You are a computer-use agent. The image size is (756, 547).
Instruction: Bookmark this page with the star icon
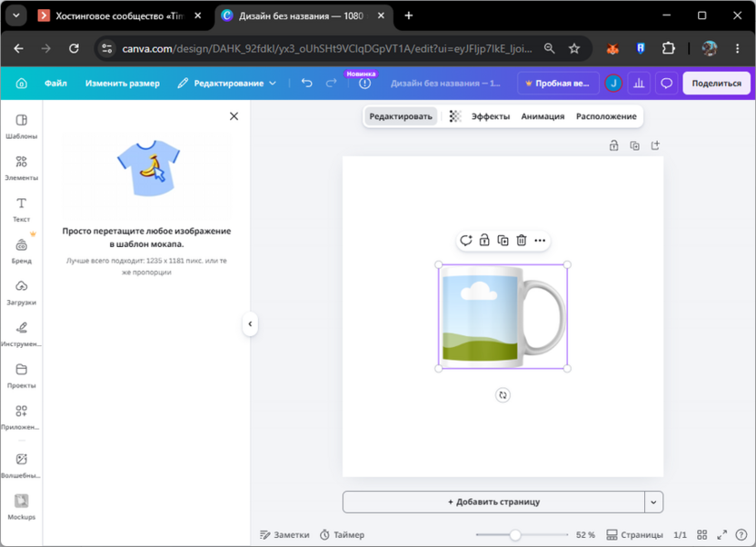(573, 48)
